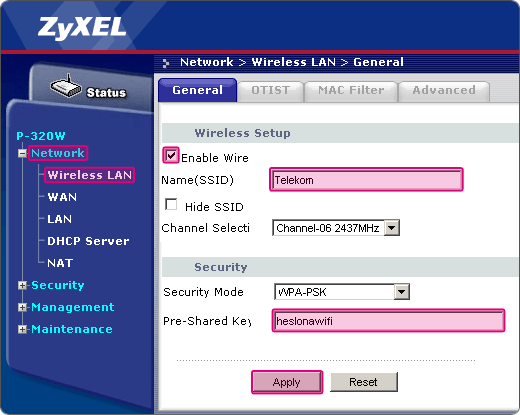Click the P-320W model label
The width and height of the screenshot is (520, 415).
click(x=41, y=136)
